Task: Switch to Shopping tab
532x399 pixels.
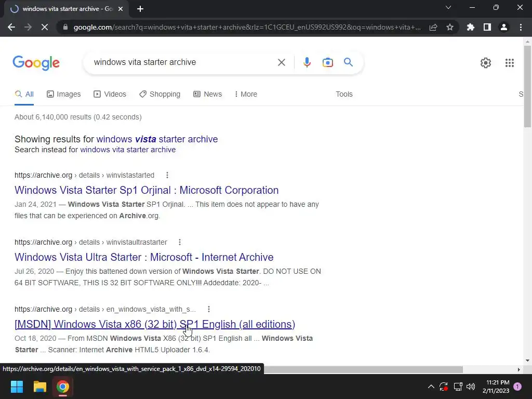Action: (160, 95)
